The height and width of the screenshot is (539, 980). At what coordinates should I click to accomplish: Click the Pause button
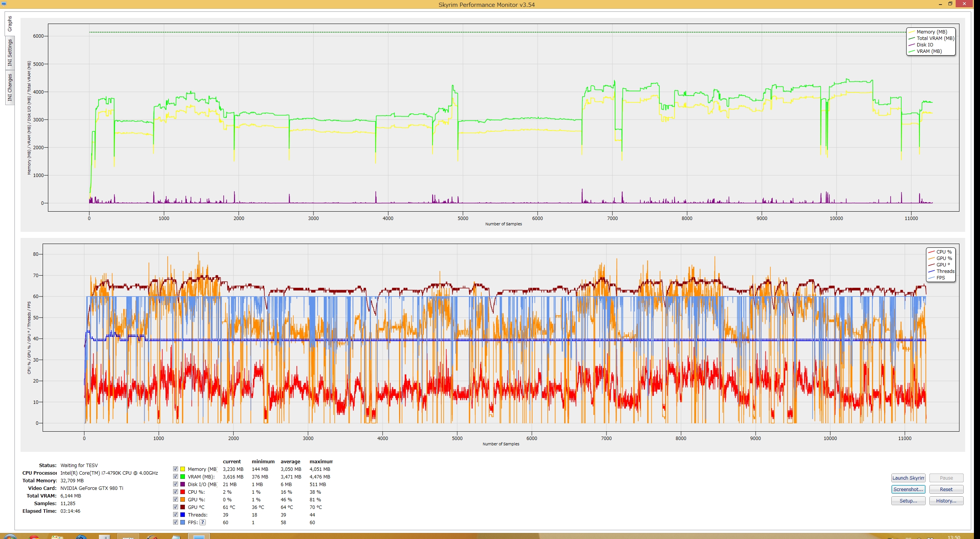point(946,478)
